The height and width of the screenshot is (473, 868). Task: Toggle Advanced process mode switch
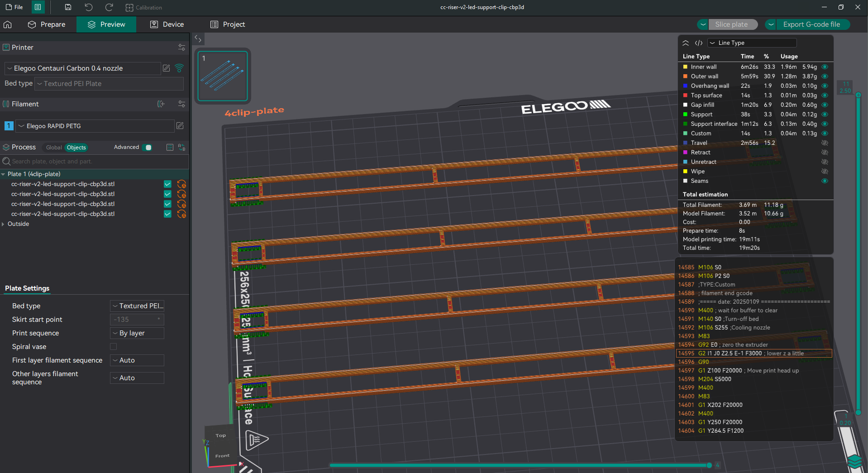147,148
